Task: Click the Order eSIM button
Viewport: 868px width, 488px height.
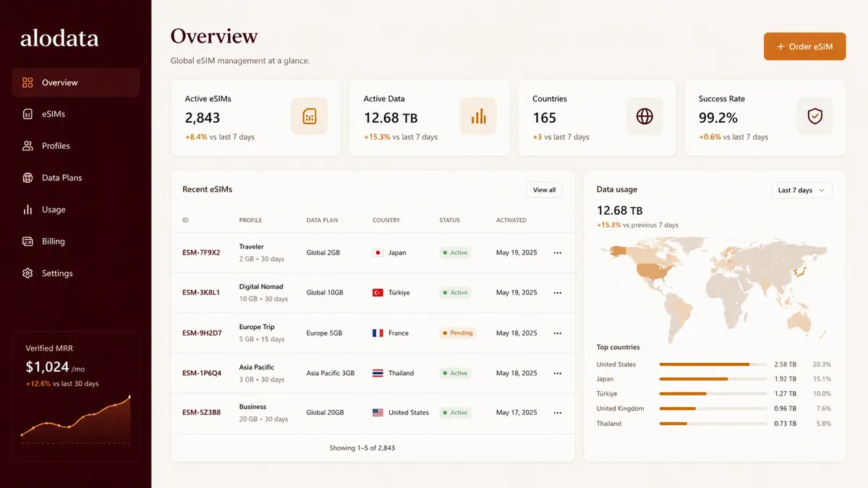Action: tap(805, 46)
